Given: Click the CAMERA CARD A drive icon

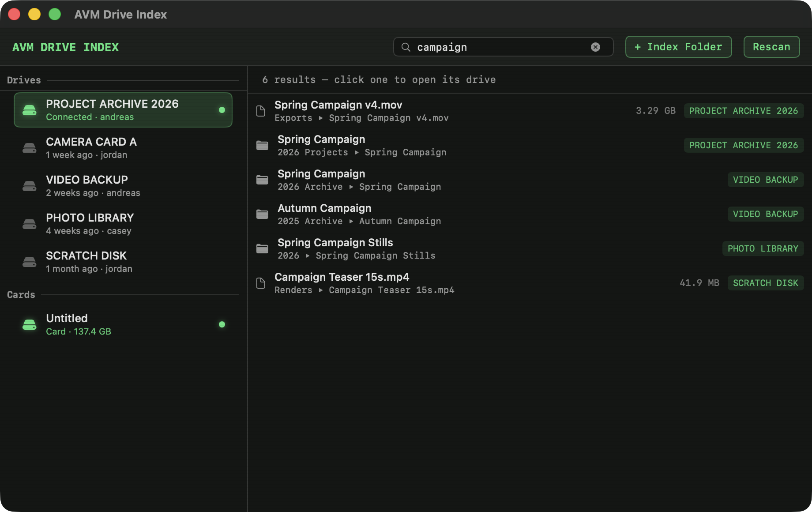Looking at the screenshot, I should coord(29,148).
